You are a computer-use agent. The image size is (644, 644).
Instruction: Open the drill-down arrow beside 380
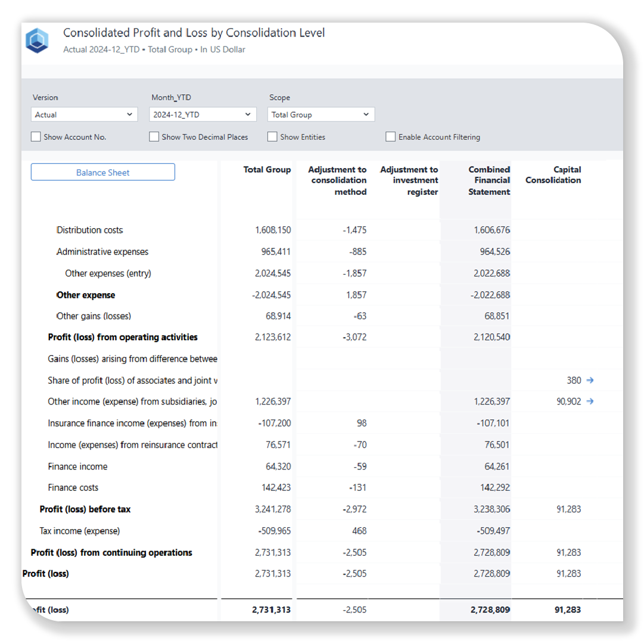point(590,380)
